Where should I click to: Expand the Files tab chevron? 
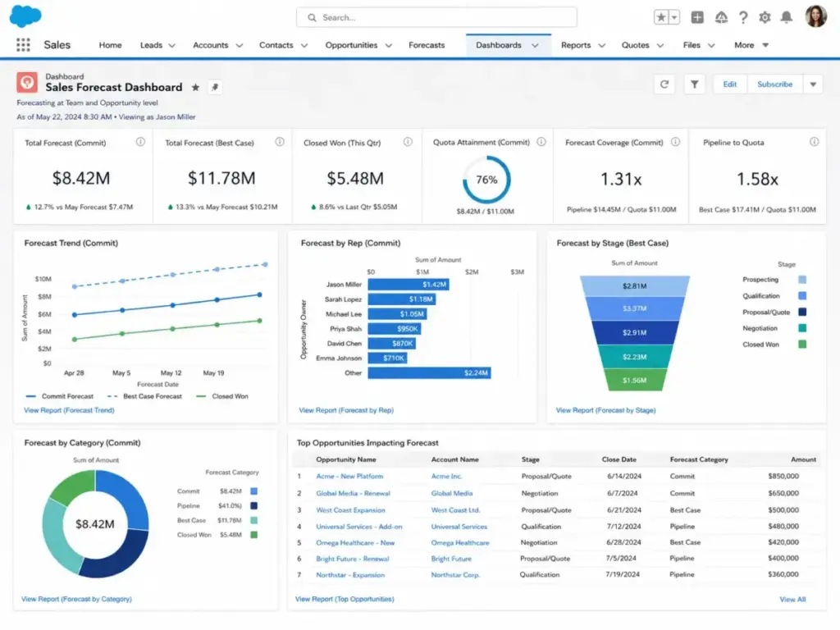click(x=711, y=46)
